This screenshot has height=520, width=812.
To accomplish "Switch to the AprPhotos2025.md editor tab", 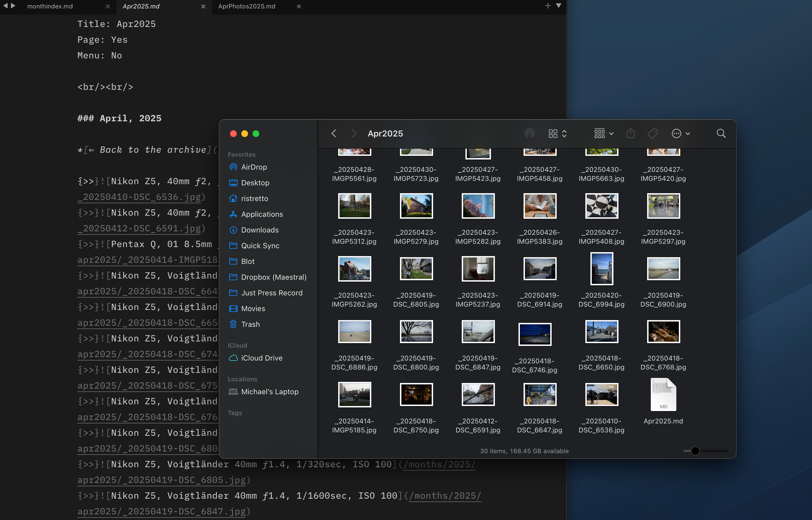I will (247, 6).
